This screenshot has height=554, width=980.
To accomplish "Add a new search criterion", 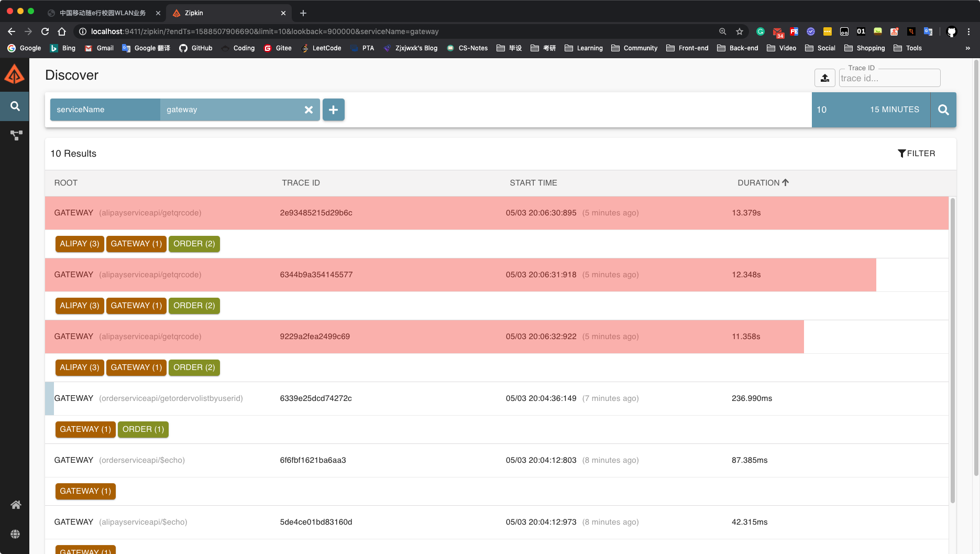I will 333,110.
